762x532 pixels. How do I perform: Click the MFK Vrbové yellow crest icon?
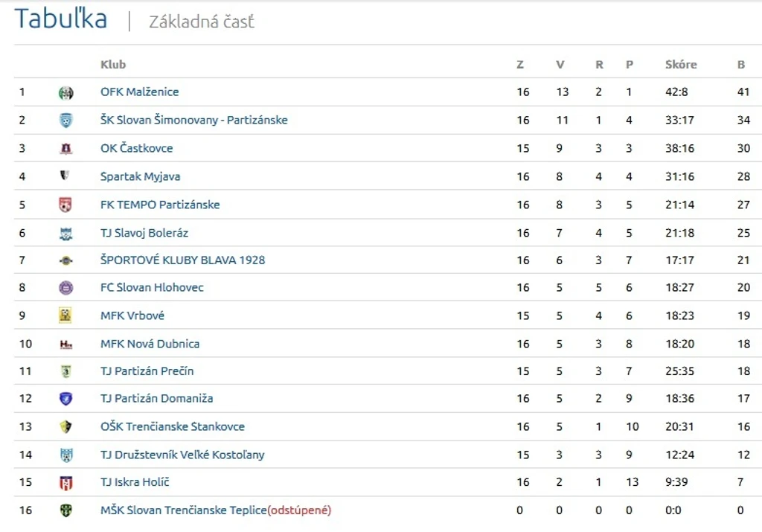pos(65,315)
